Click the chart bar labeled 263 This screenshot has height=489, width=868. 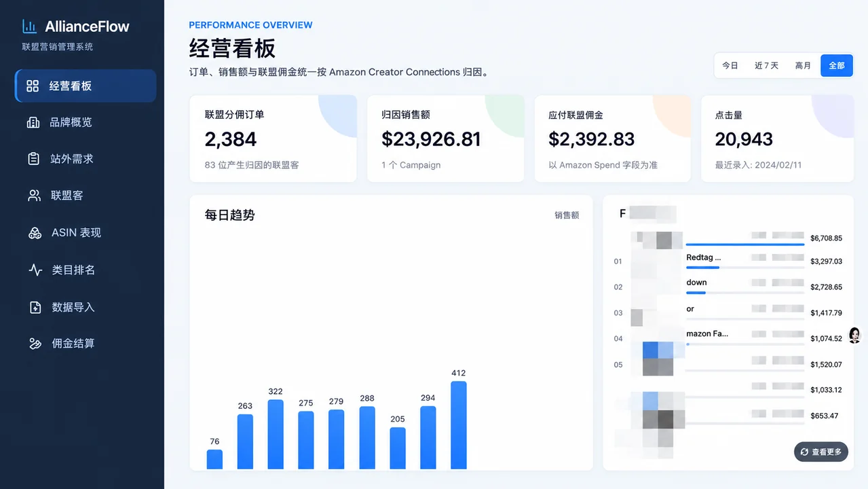click(x=245, y=441)
